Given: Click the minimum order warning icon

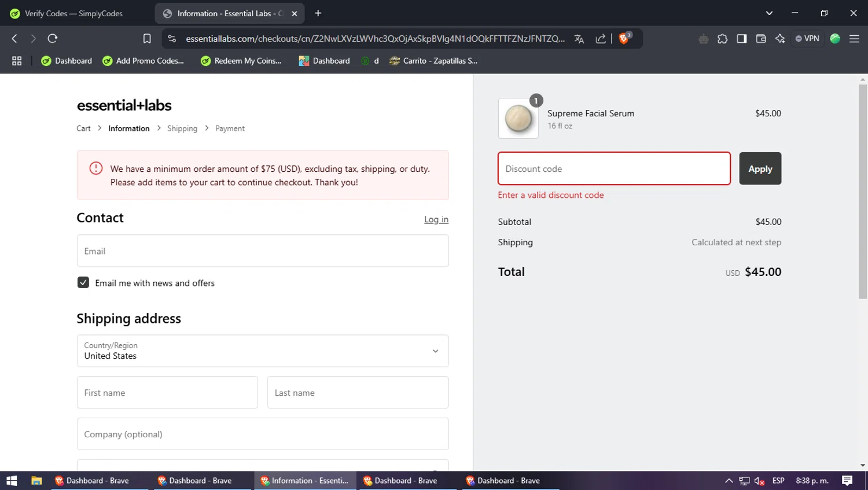Looking at the screenshot, I should (x=96, y=168).
